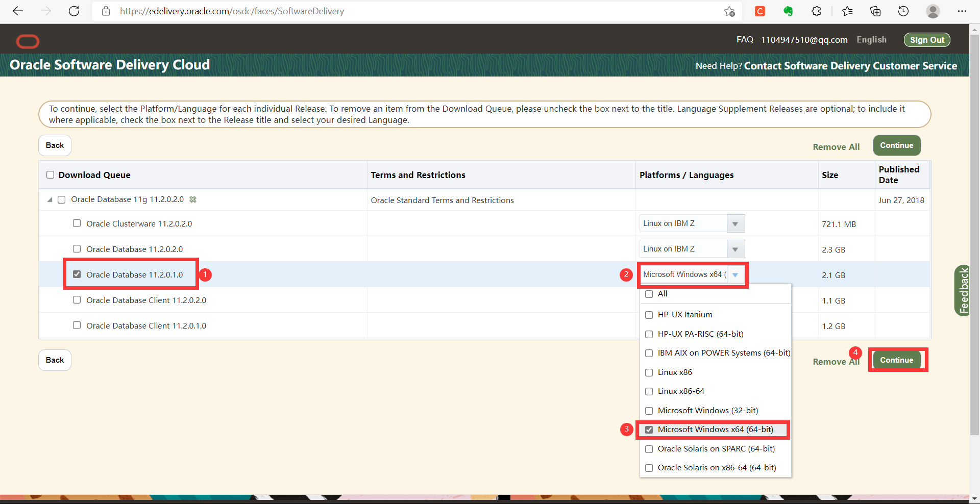Screen dimensions: 980x504
Task: Check the Oracle Database 11.2.0.2.0 checkbox
Action: click(x=77, y=249)
